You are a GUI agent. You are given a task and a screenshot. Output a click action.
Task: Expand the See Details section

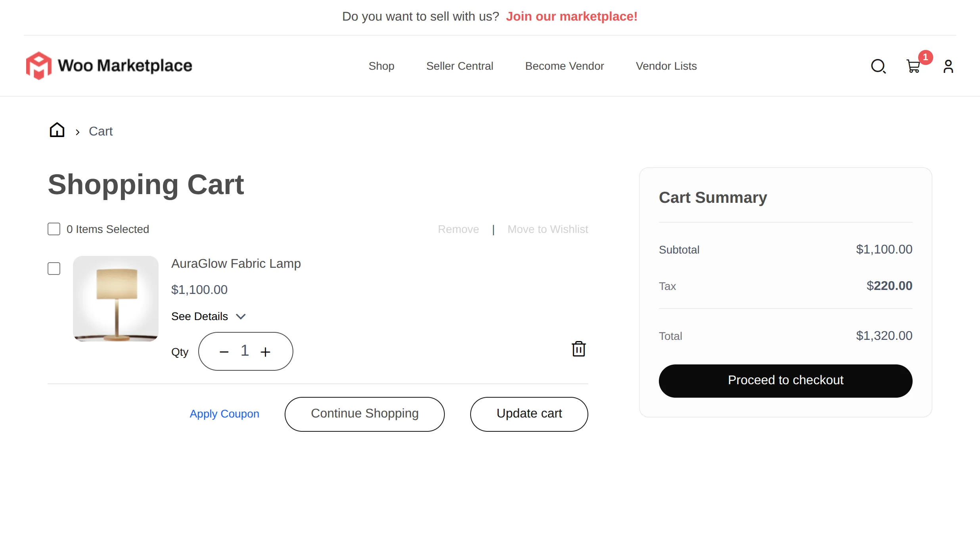[209, 316]
